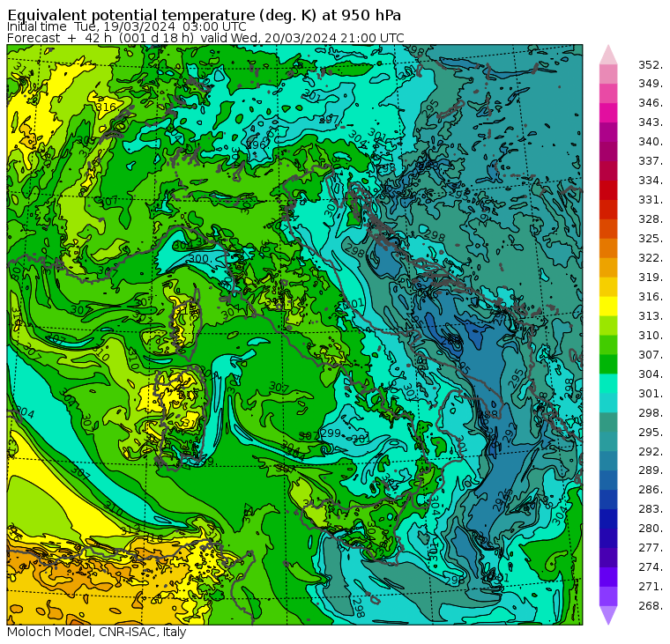Select the legend value 289.
670x644 pixels.
pyautogui.click(x=651, y=470)
